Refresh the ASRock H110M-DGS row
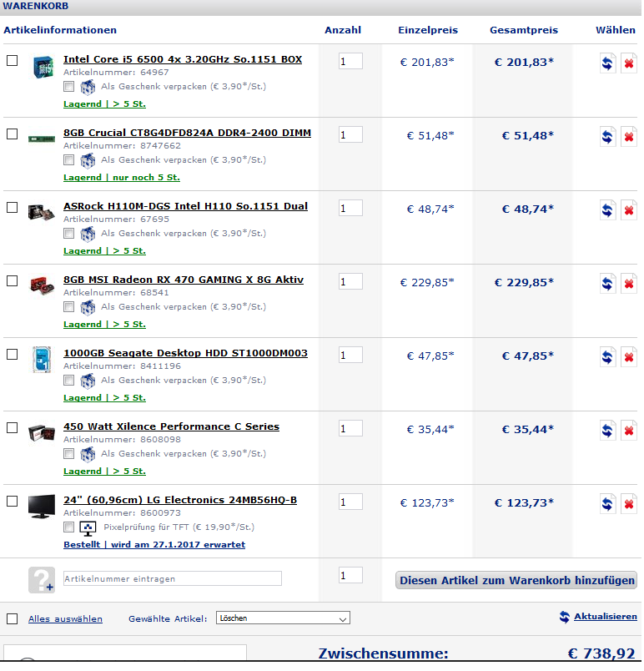This screenshot has height=671, width=644. [x=607, y=210]
